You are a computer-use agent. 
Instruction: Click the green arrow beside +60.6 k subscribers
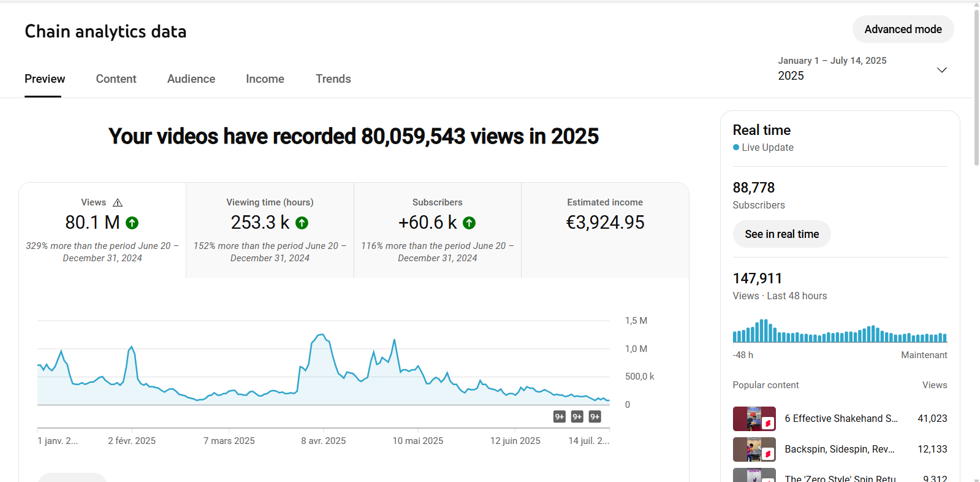(469, 223)
